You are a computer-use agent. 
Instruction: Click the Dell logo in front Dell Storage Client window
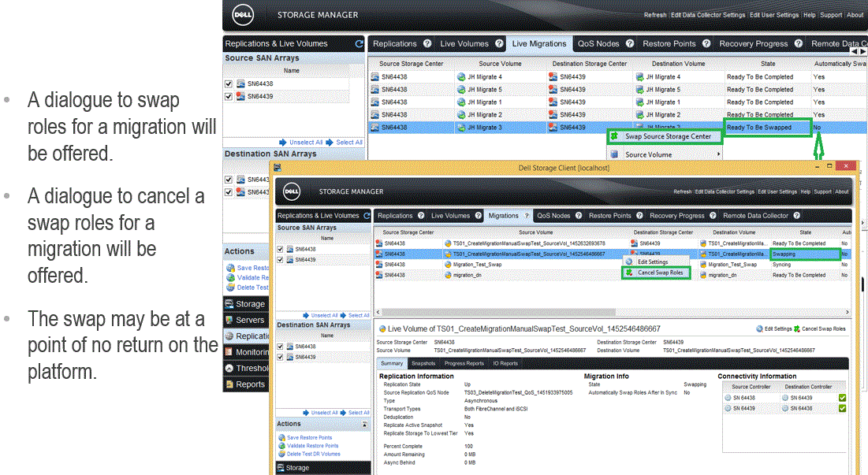pyautogui.click(x=292, y=191)
